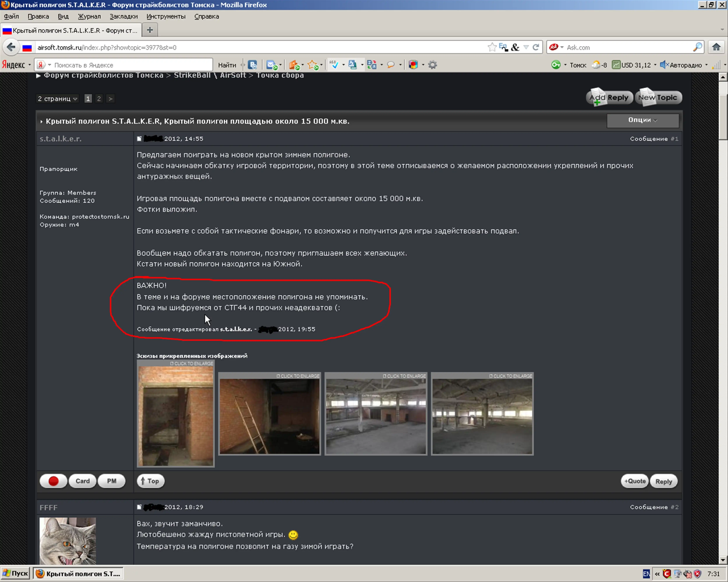Open the Закладки menu
728x582 pixels.
[124, 17]
